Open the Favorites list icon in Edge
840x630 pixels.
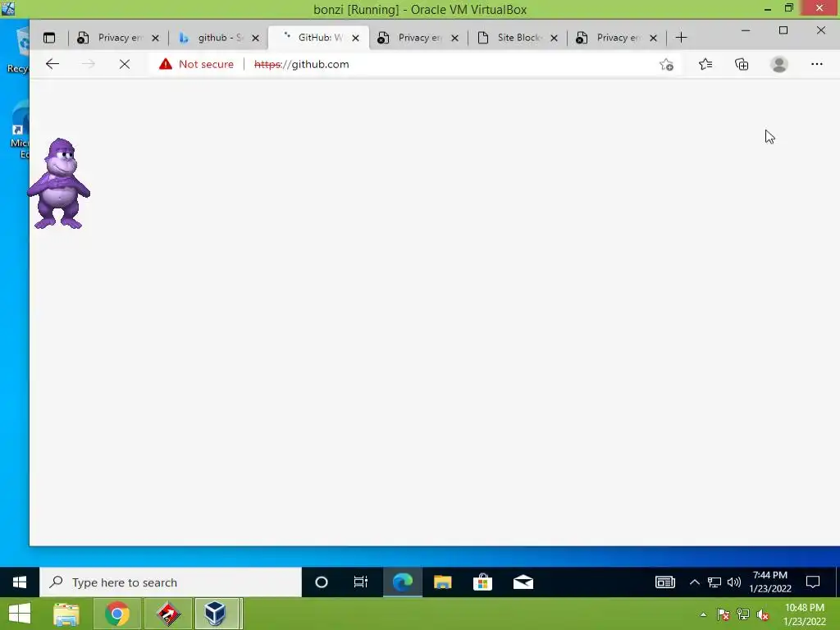click(705, 64)
